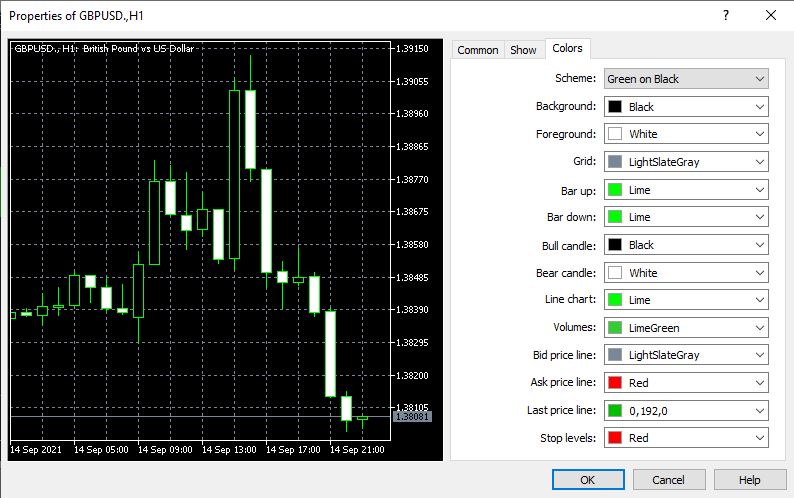Select the Colors tab
This screenshot has width=794, height=498.
coord(567,48)
